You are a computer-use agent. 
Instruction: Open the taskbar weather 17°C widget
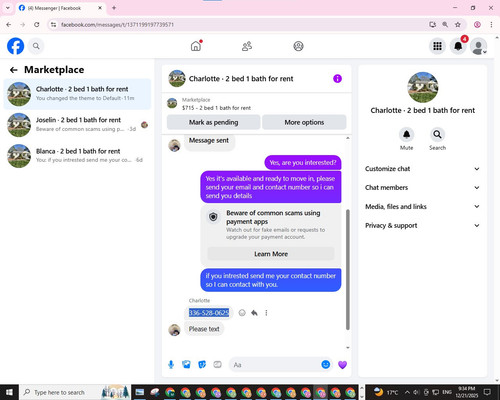tap(385, 392)
